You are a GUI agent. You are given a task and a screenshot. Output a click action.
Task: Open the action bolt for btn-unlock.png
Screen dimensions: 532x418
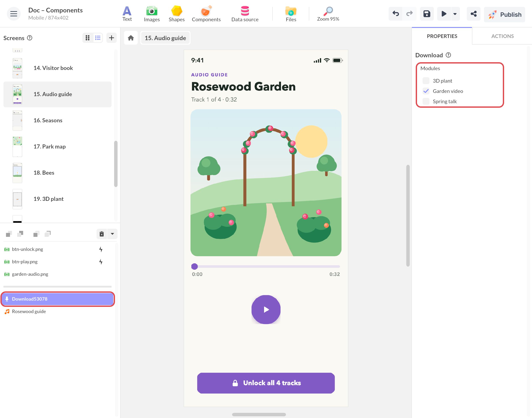101,249
